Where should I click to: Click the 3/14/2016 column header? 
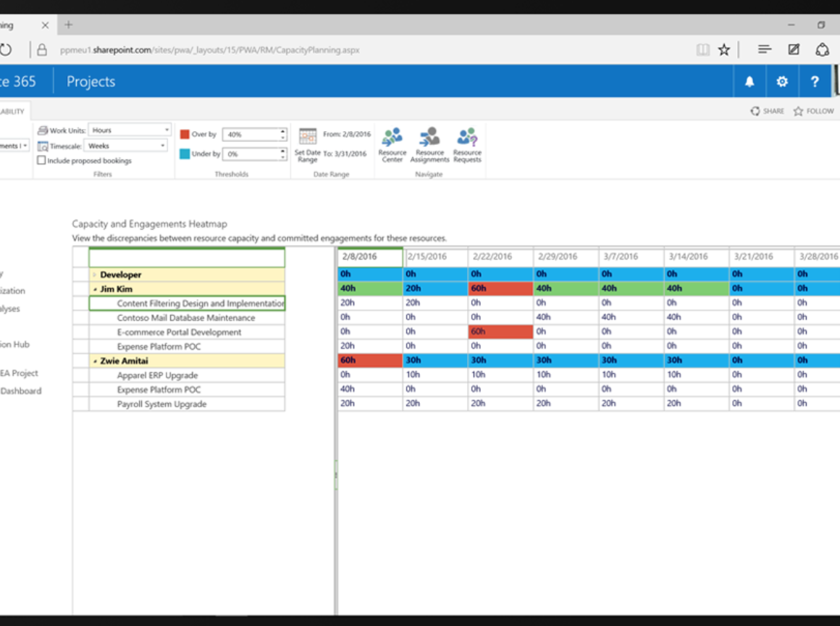click(x=697, y=256)
